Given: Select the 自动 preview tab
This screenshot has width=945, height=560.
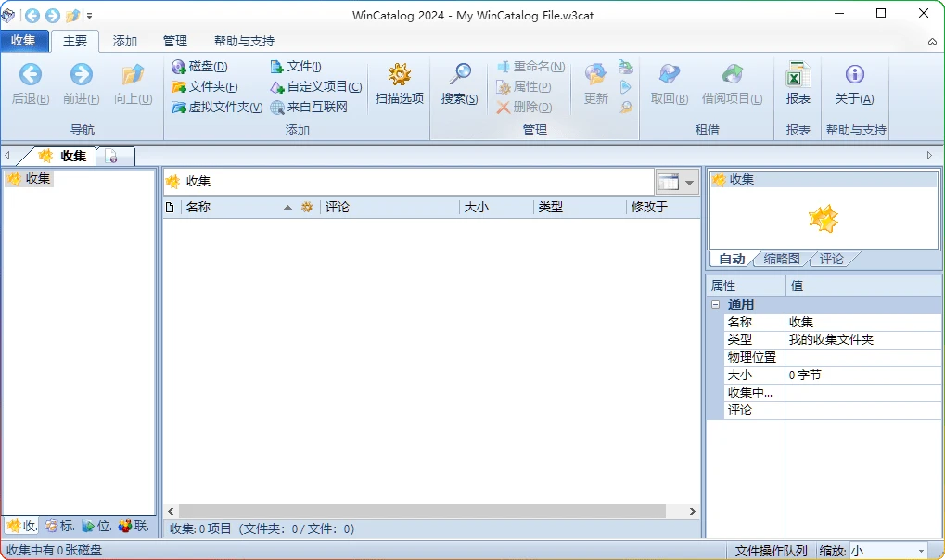Looking at the screenshot, I should tap(732, 260).
